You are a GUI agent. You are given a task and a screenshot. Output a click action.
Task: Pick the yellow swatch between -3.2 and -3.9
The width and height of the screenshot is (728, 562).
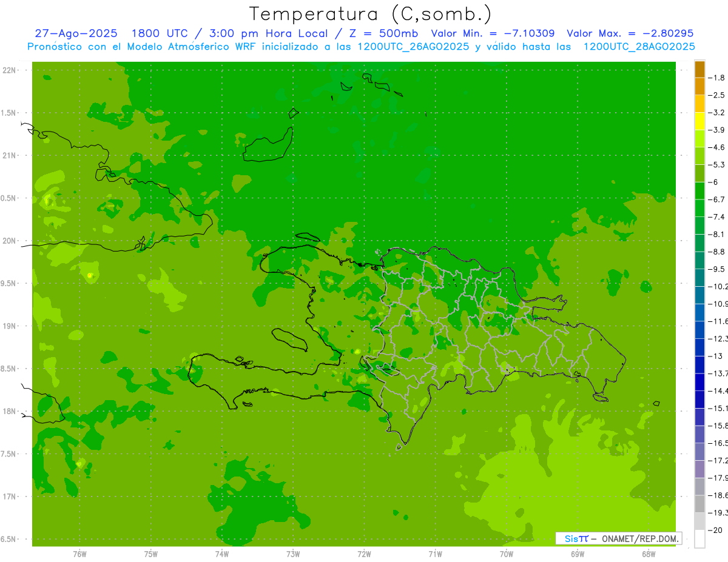(x=699, y=121)
